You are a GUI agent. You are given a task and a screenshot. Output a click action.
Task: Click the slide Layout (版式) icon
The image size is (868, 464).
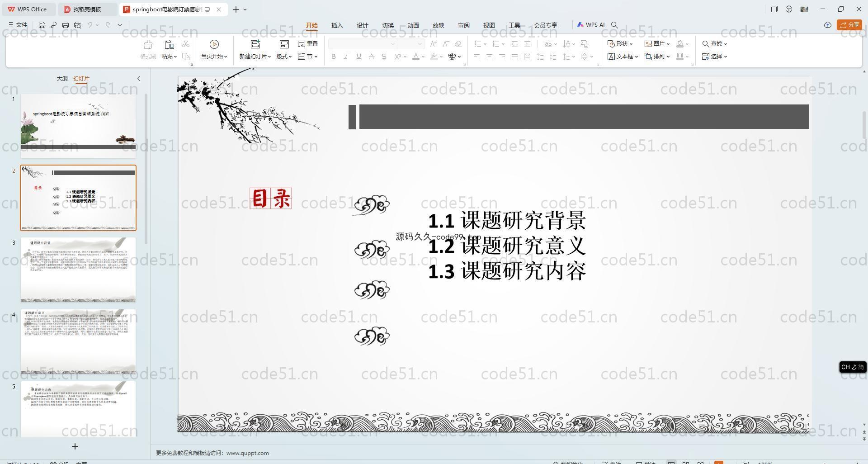coord(284,44)
